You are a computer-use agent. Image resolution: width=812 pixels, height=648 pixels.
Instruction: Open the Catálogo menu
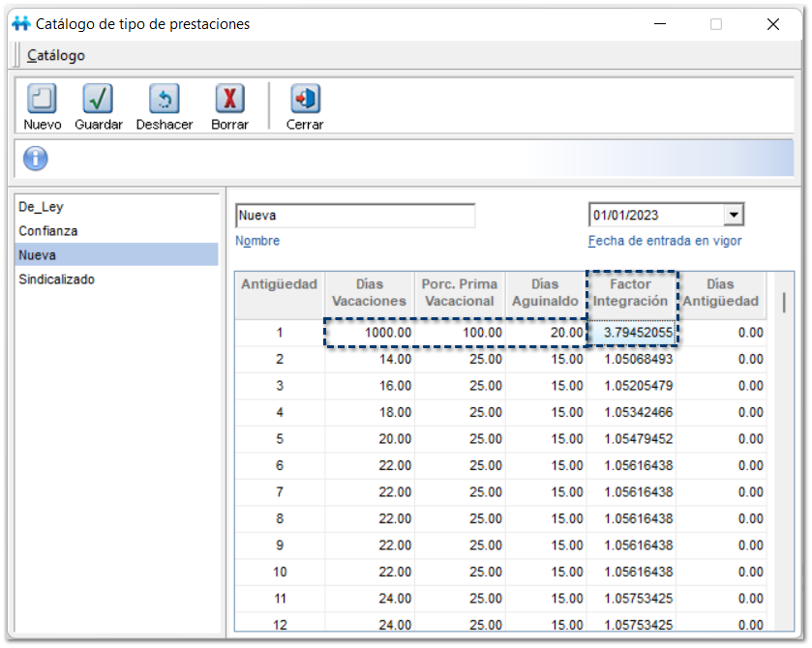tap(56, 55)
